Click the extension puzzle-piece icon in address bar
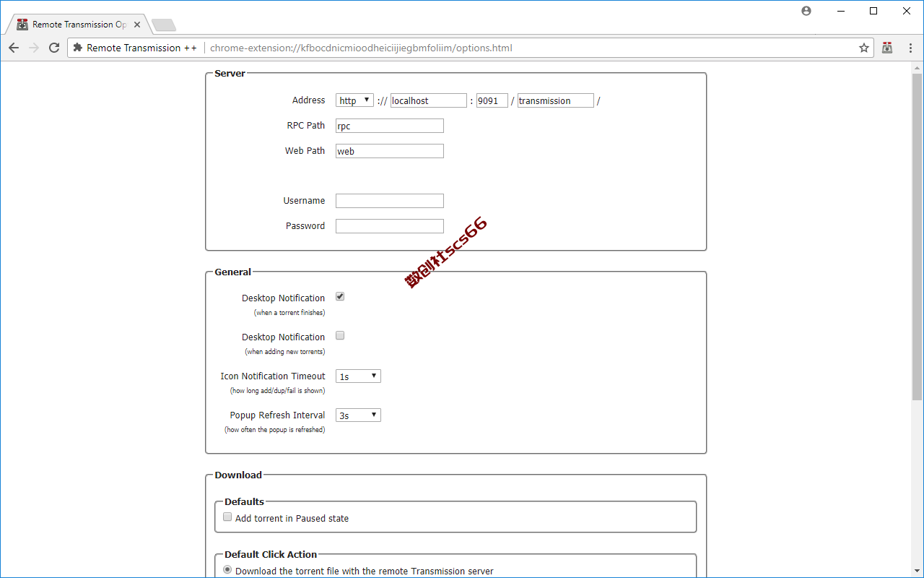This screenshot has height=578, width=924. (x=78, y=48)
